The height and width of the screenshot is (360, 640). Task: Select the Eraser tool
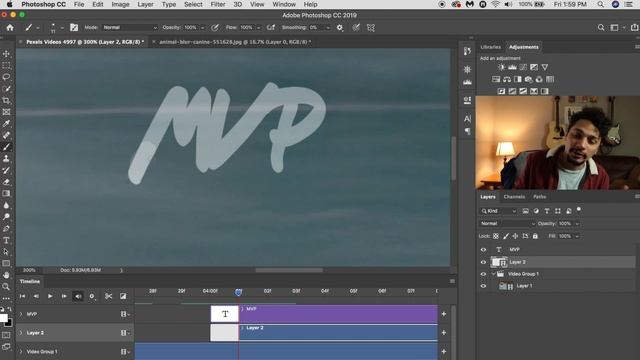6,182
